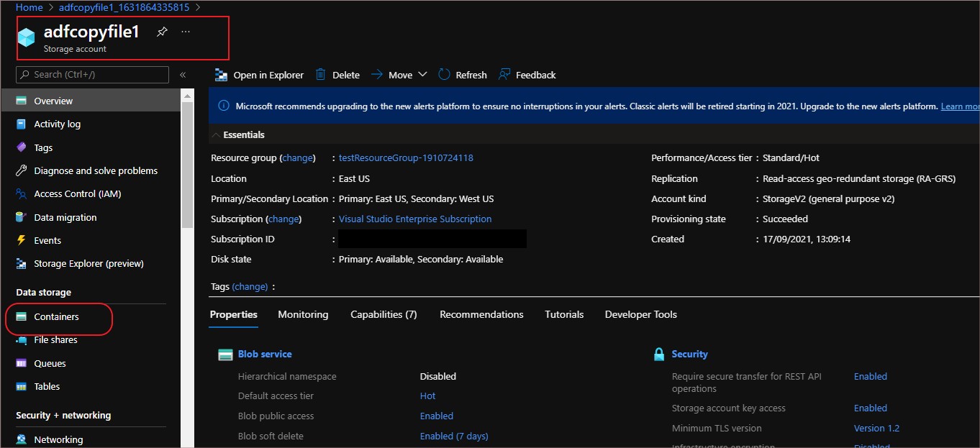The width and height of the screenshot is (980, 448).
Task: Click the Networking icon
Action: [x=22, y=439]
